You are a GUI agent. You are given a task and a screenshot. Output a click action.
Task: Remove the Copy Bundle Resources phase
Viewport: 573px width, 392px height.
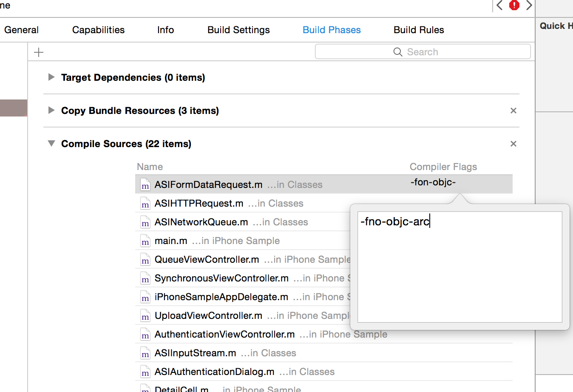(513, 111)
